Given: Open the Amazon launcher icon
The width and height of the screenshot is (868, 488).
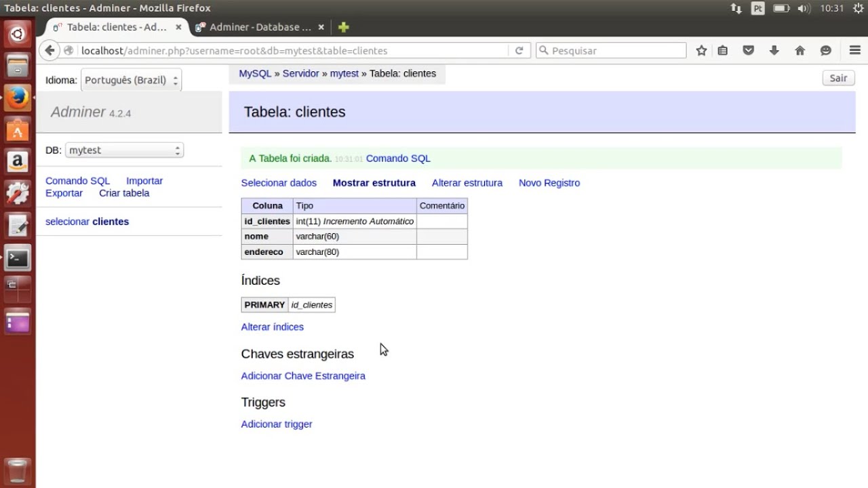Looking at the screenshot, I should coord(18,162).
